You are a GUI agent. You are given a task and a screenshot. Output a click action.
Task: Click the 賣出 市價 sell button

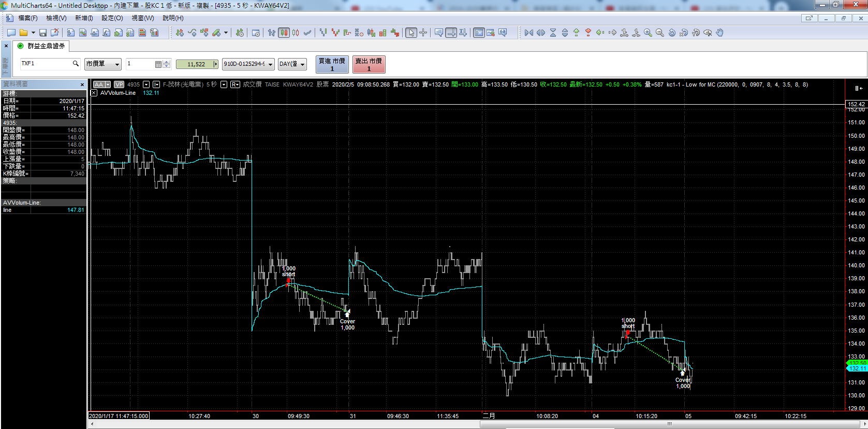coord(369,64)
